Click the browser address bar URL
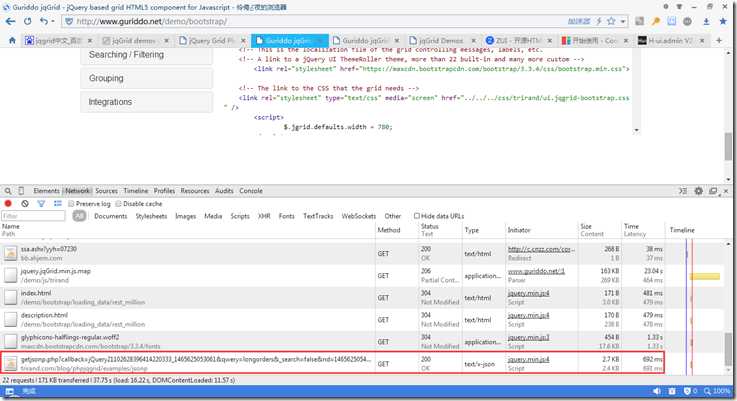737x401 pixels. tap(150, 20)
